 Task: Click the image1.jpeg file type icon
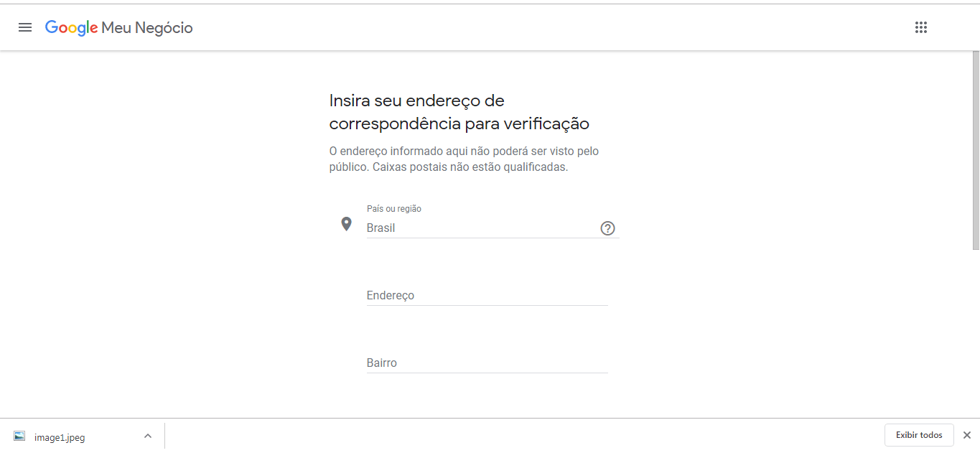click(x=19, y=436)
